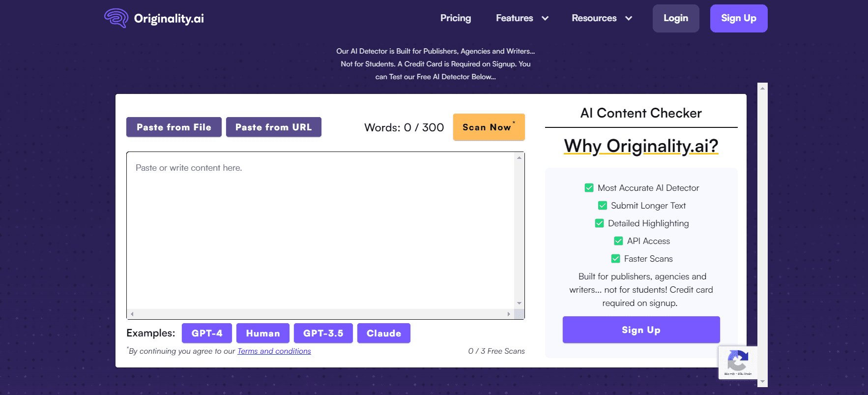Expand the Resources dropdown menu
This screenshot has width=868, height=395.
(601, 18)
